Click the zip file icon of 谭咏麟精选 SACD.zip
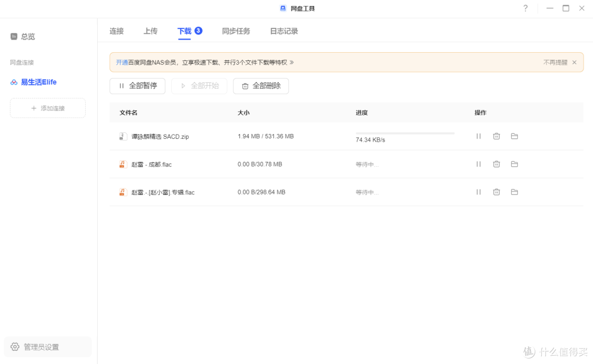The width and height of the screenshot is (593, 364). (122, 136)
